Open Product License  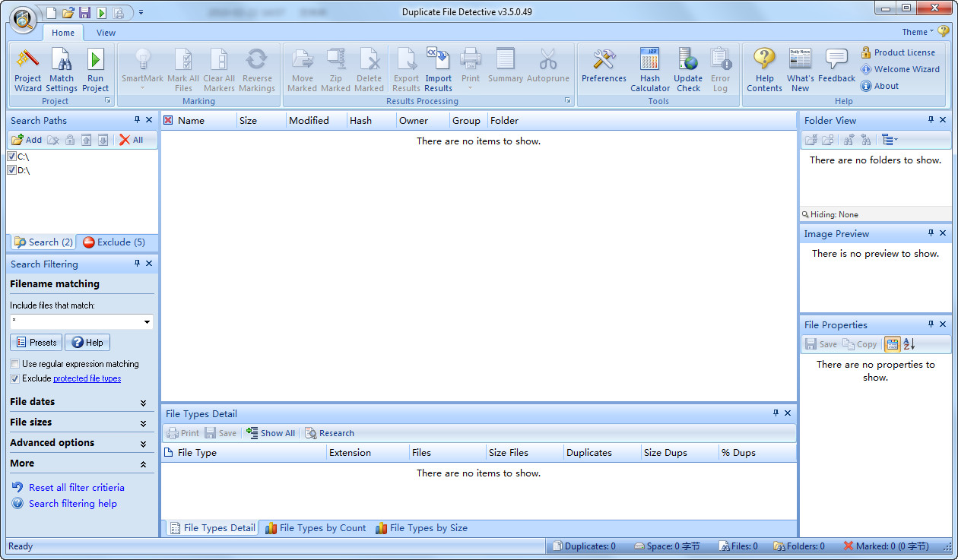tap(897, 52)
